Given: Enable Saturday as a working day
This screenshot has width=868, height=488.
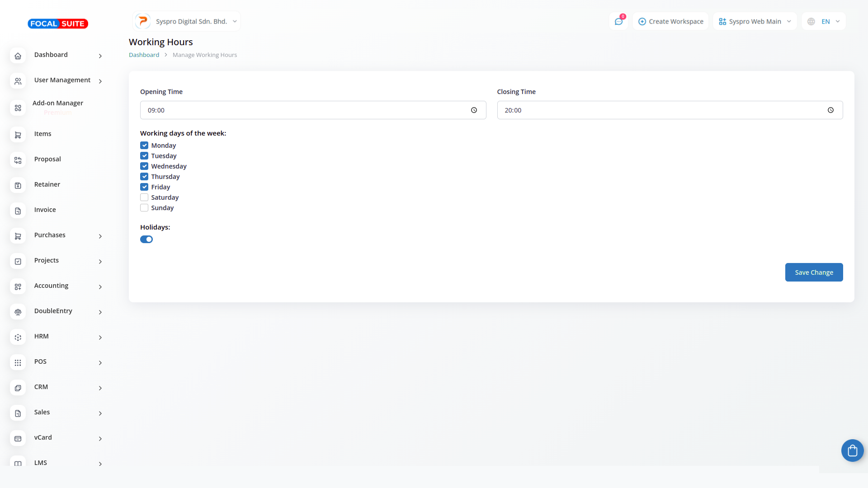Looking at the screenshot, I should (x=144, y=197).
